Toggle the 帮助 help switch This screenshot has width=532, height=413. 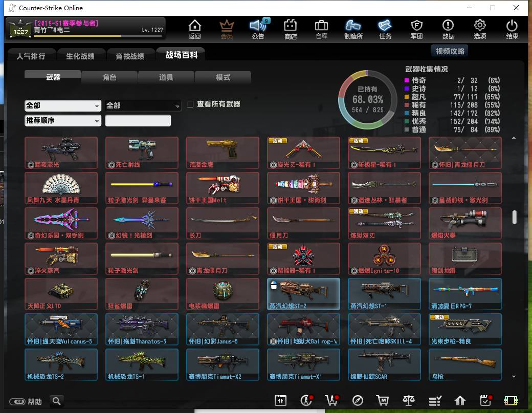click(17, 402)
